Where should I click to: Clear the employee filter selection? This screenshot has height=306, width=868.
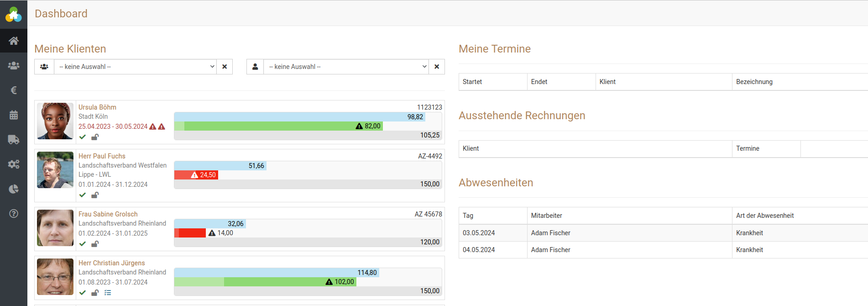click(x=437, y=67)
